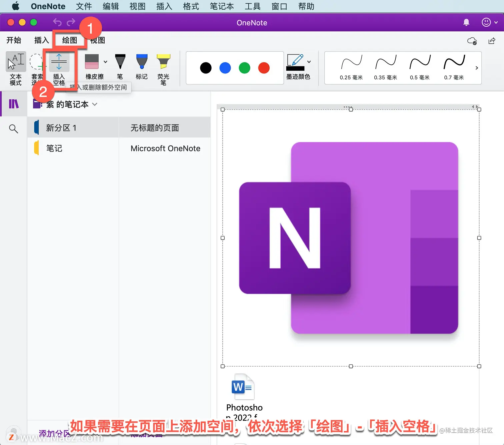The height and width of the screenshot is (445, 504).
Task: Open the 格式 menu
Action: (191, 6)
